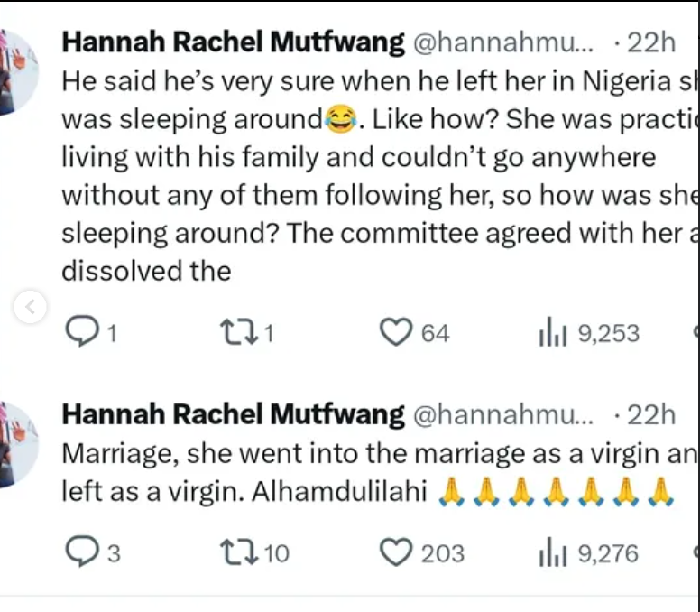700x612 pixels.
Task: Retweet the second tweet with 10 retweets
Action: 239,553
